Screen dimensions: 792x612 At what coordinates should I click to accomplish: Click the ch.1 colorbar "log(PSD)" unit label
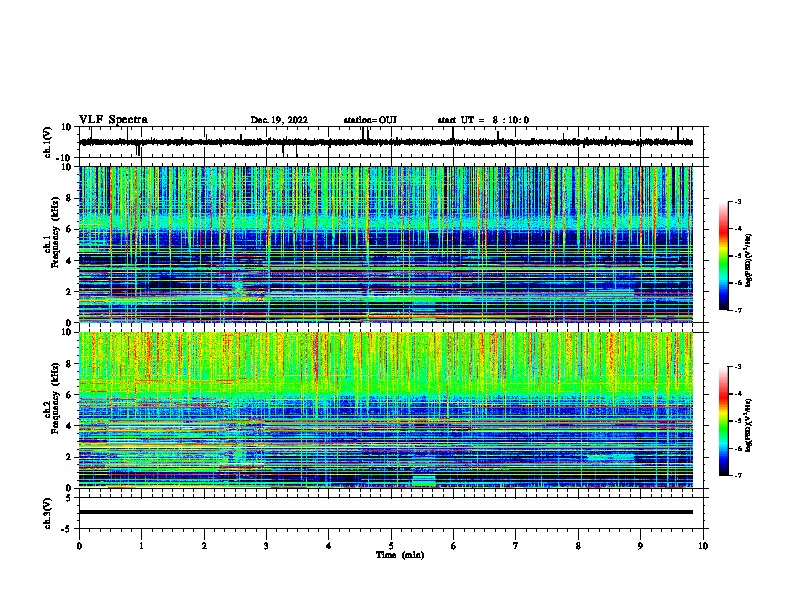tap(749, 260)
